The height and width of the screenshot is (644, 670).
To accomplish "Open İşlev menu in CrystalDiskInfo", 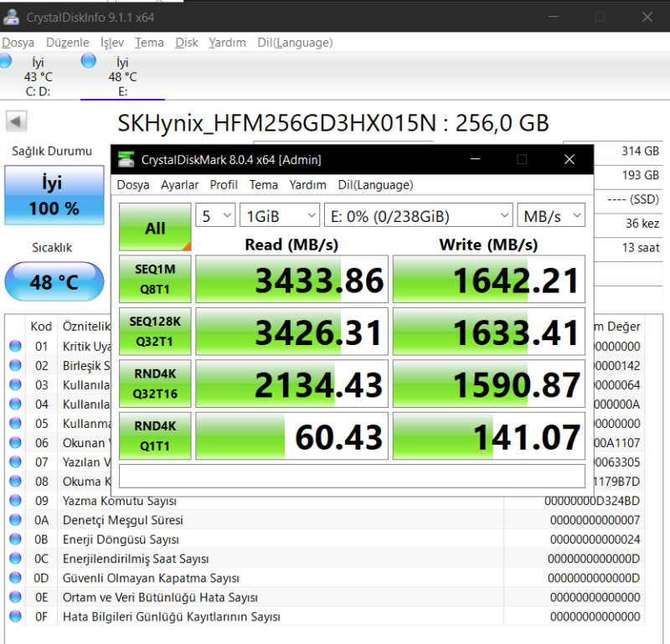I will click(x=112, y=43).
